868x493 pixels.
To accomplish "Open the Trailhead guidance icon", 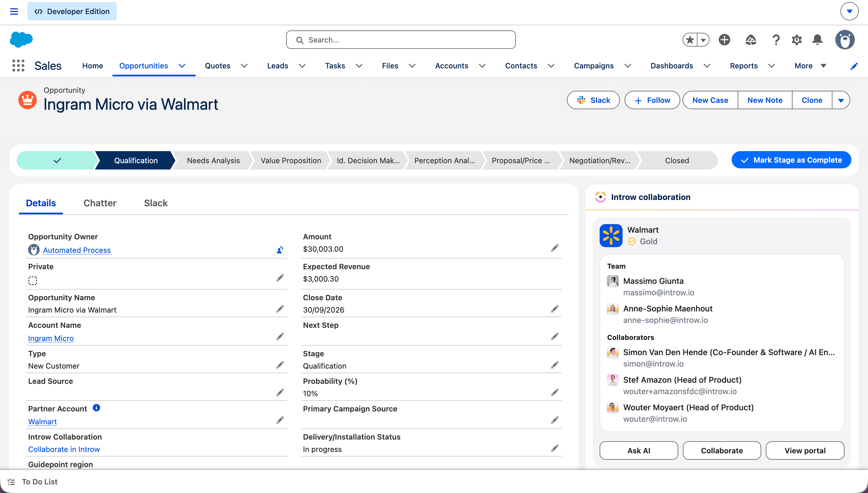I will tap(751, 40).
